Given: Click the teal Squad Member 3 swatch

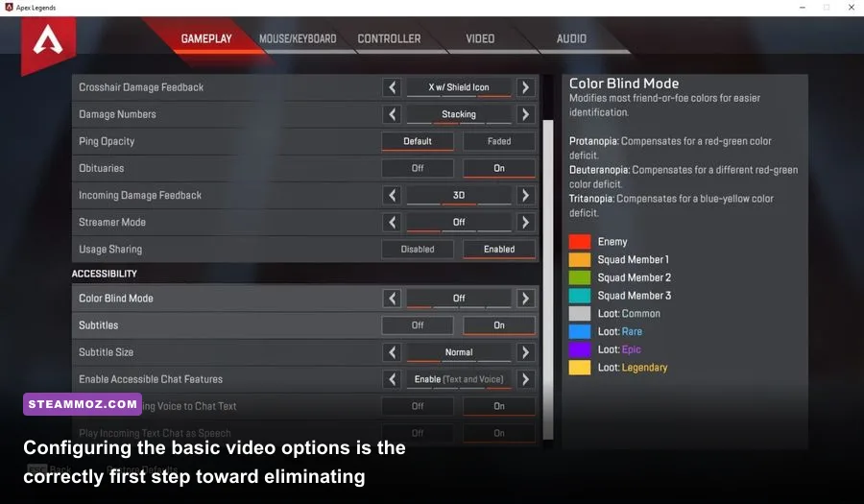Looking at the screenshot, I should (x=580, y=296).
